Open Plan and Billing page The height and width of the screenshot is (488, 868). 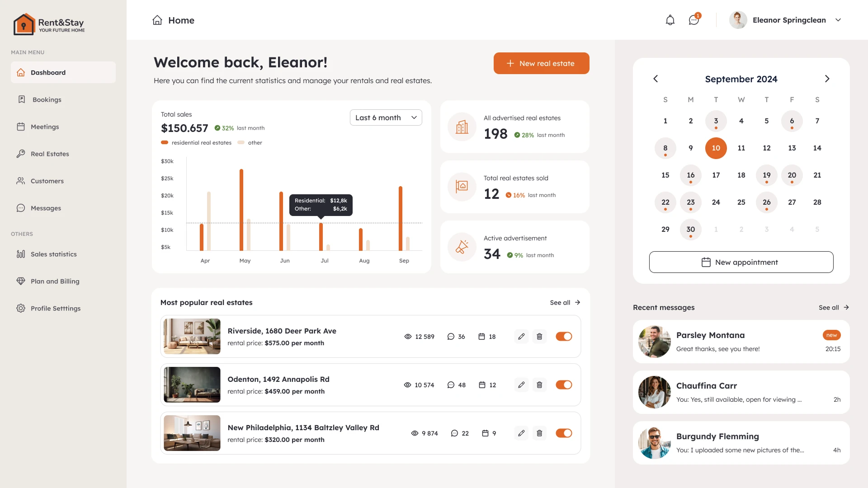click(55, 281)
